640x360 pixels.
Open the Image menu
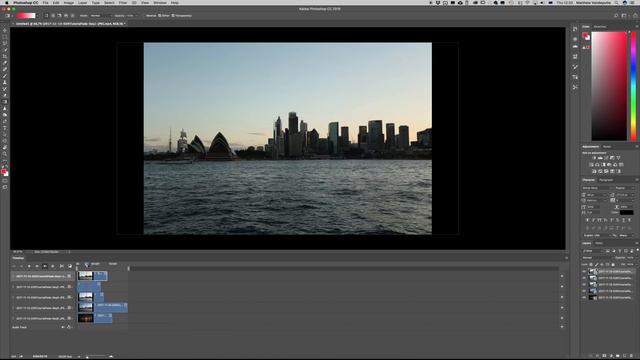(69, 2)
